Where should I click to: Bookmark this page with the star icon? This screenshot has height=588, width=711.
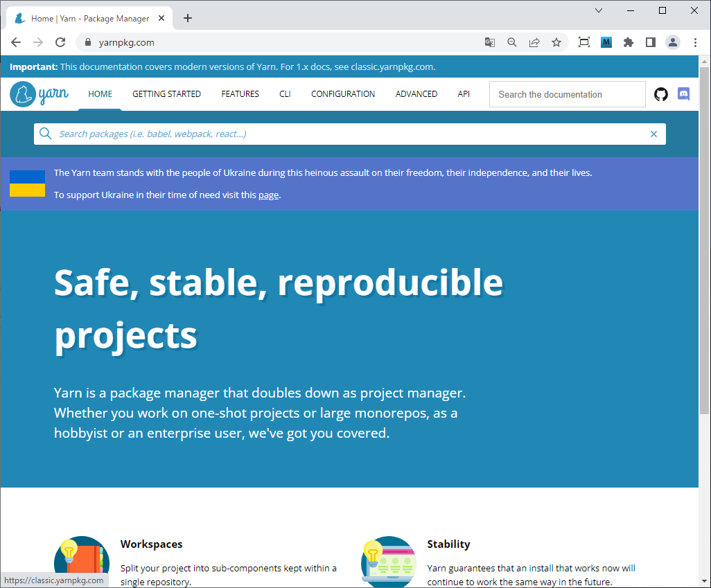556,42
